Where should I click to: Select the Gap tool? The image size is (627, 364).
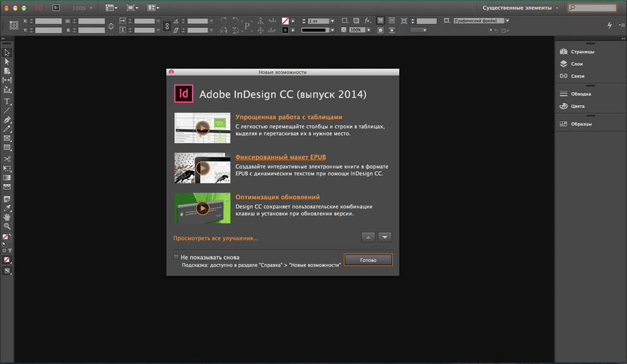point(7,80)
